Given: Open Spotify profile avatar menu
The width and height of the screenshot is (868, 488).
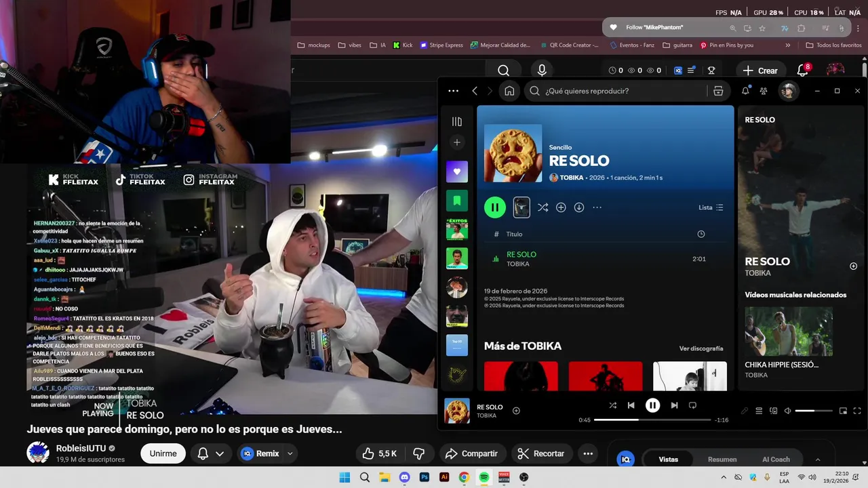Looking at the screenshot, I should click(787, 91).
